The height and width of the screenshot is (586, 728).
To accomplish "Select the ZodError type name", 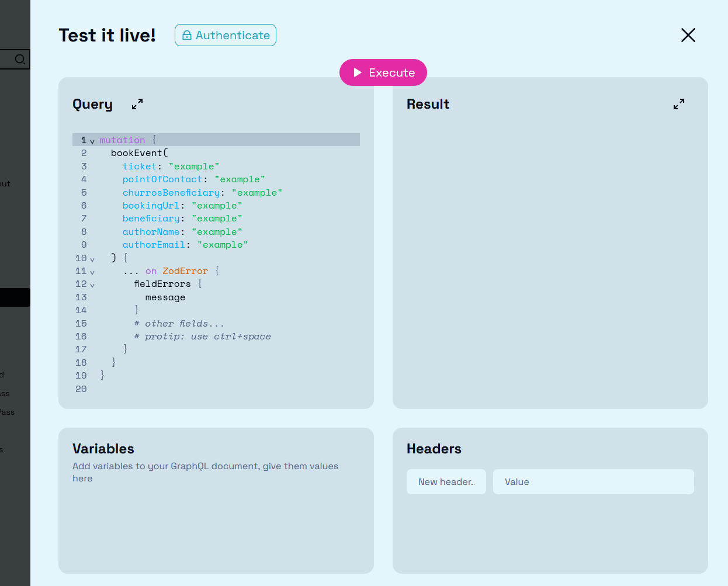I will click(x=185, y=271).
